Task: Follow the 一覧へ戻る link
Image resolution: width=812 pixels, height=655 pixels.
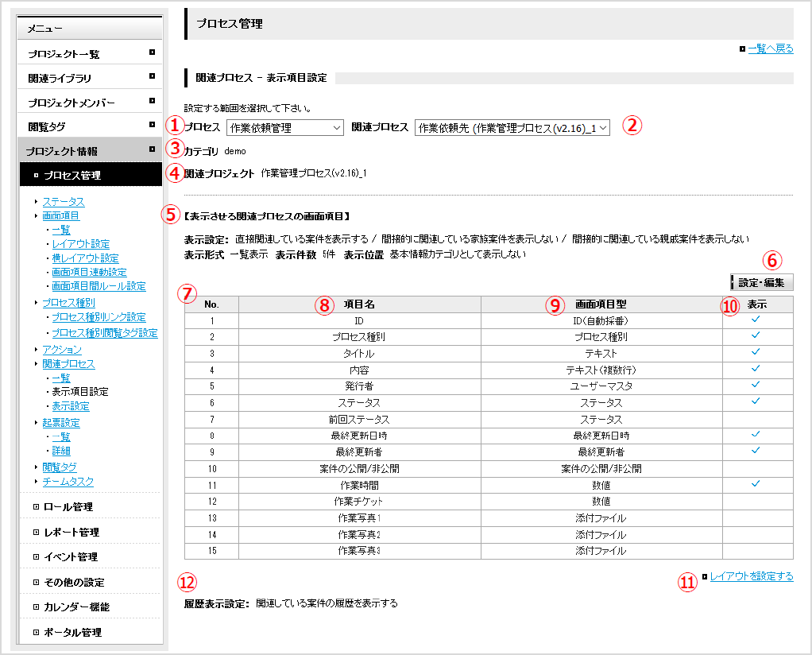Action: point(770,48)
